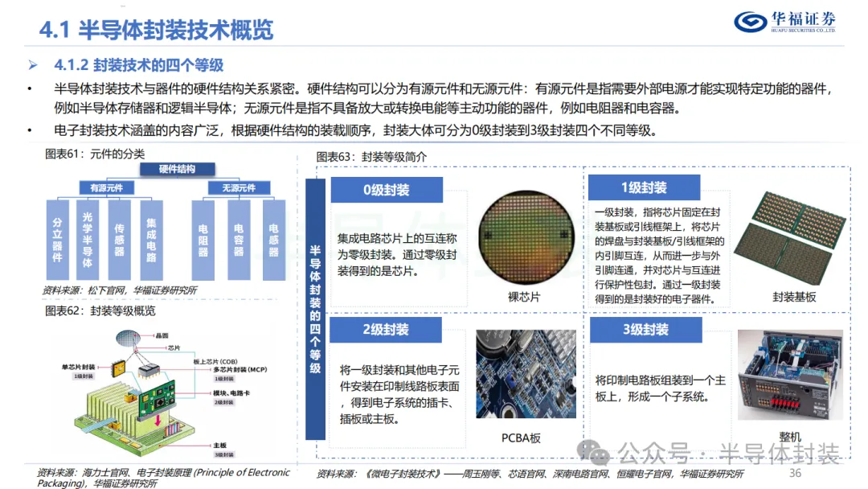
Task: Click the 模块、电路卡 label
Action: 231,392
